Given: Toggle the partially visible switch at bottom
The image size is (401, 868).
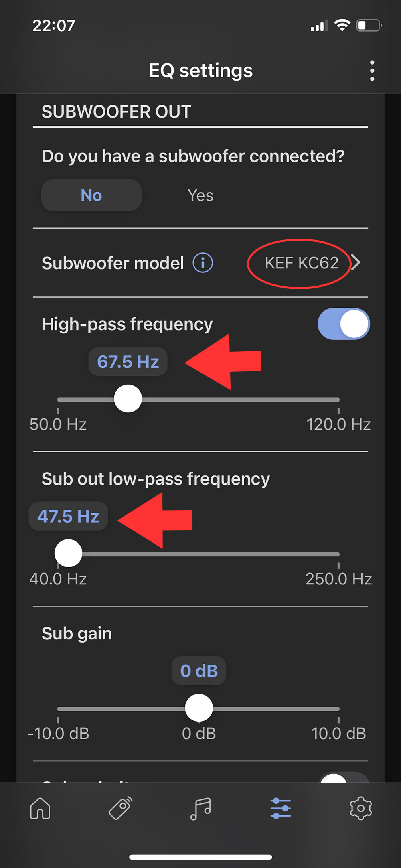Looking at the screenshot, I should pos(344,777).
